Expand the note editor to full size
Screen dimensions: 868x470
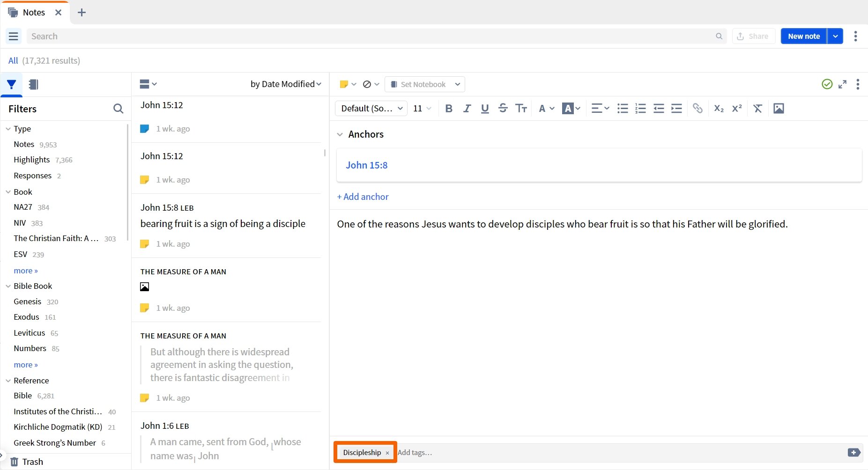coord(842,84)
